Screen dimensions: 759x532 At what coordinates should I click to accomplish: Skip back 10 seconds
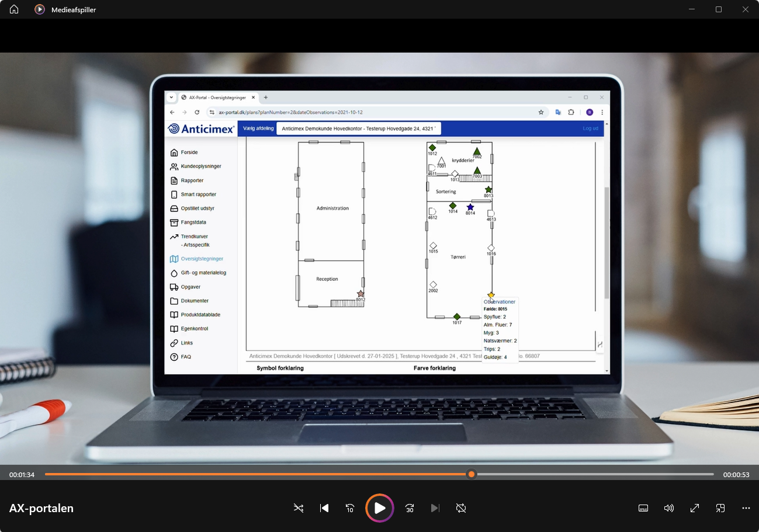pyautogui.click(x=350, y=508)
